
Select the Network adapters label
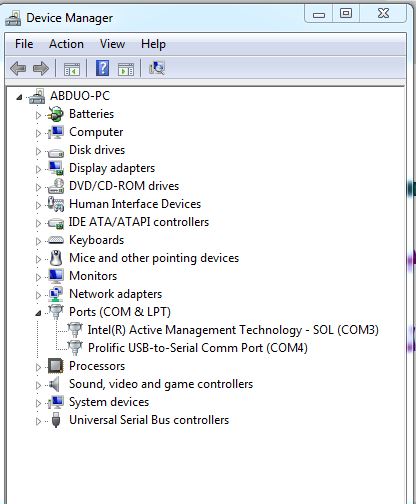pyautogui.click(x=116, y=294)
